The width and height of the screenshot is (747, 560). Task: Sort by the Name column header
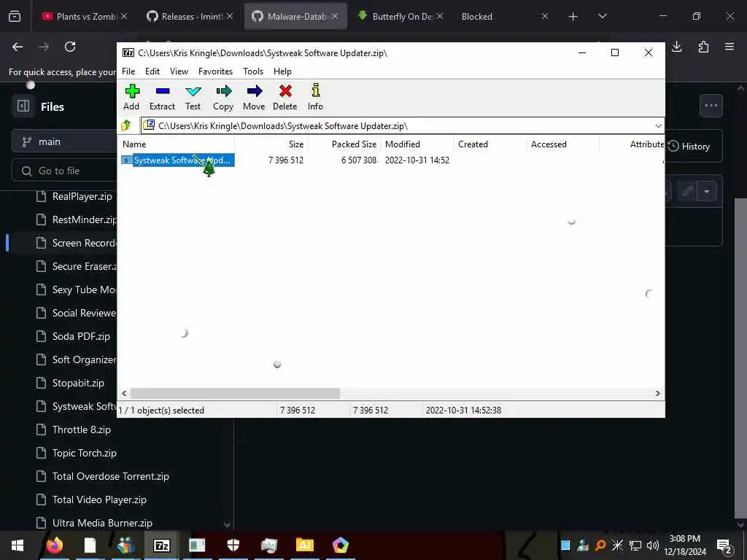pyautogui.click(x=176, y=144)
